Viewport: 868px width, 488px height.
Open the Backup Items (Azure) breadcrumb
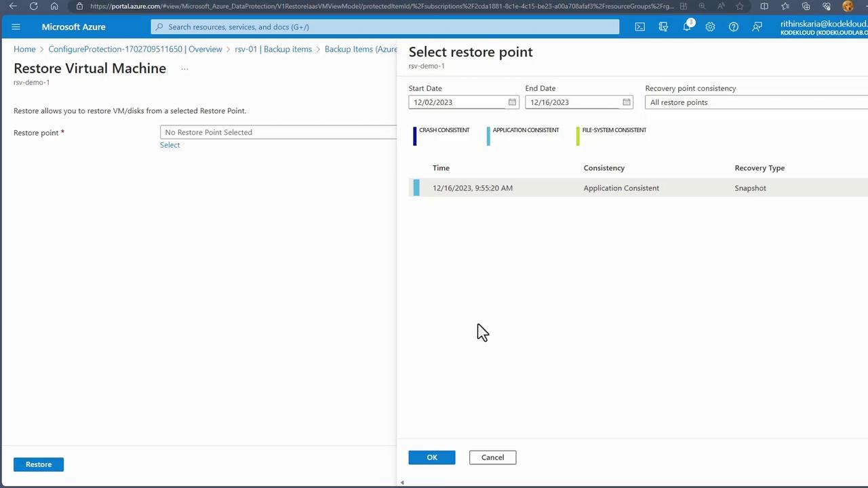[361, 49]
